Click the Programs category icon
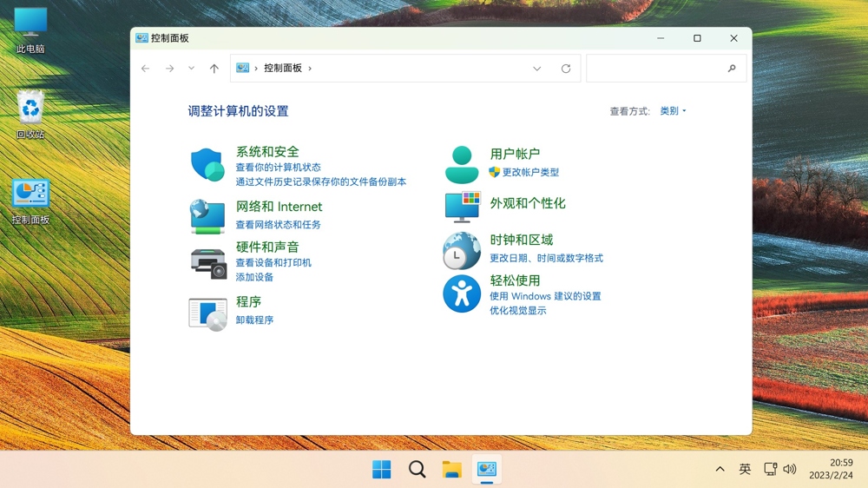Viewport: 868px width, 488px height. click(x=207, y=313)
